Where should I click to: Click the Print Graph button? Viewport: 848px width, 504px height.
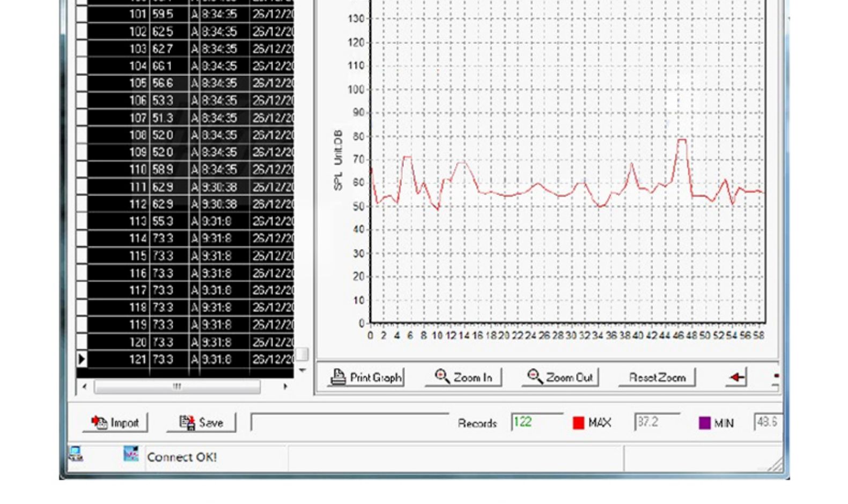pyautogui.click(x=366, y=377)
